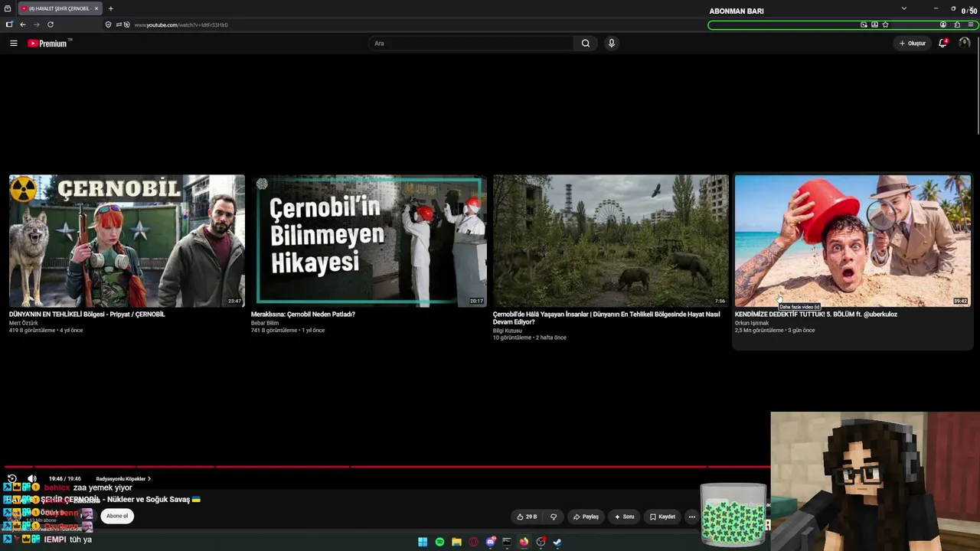Mute the video with the speaker icon

pyautogui.click(x=32, y=478)
